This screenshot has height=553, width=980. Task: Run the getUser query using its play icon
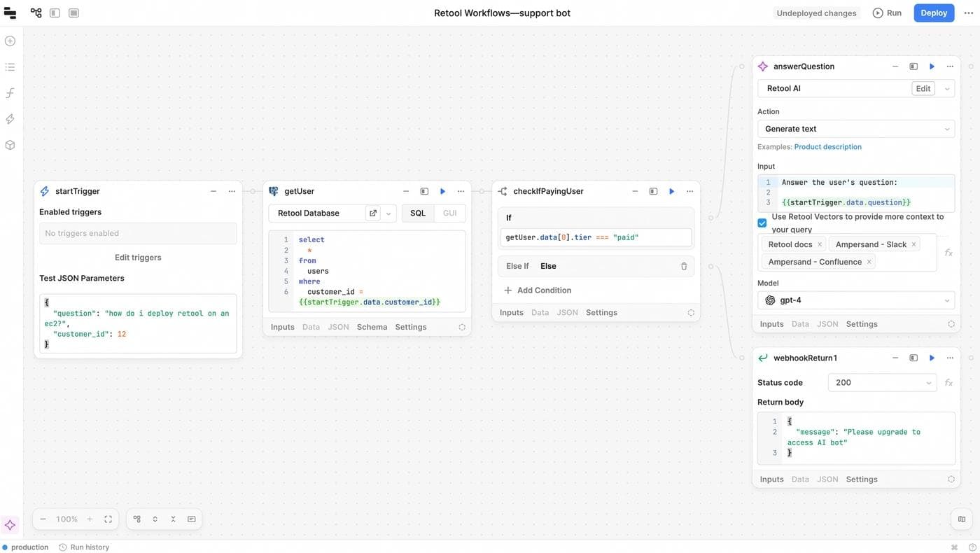pos(442,190)
